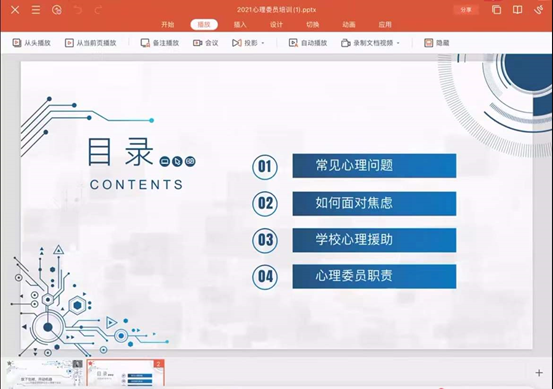
Task: Select the 常见心理问题 text box
Action: (374, 165)
